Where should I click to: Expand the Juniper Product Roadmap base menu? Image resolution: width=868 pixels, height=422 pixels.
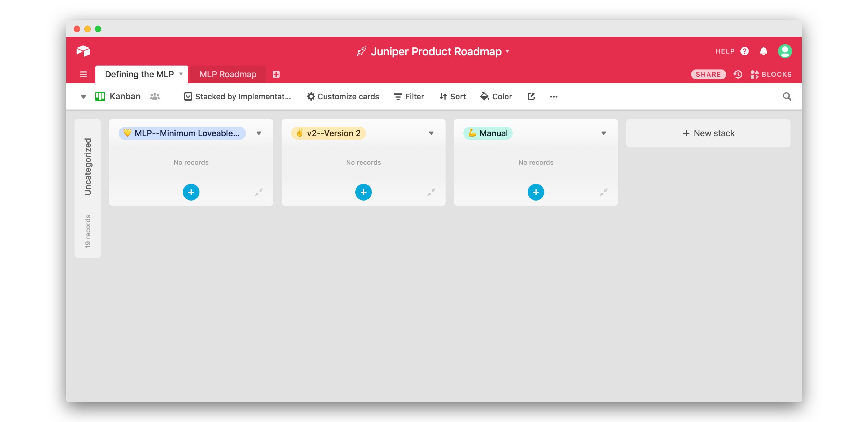(436, 51)
